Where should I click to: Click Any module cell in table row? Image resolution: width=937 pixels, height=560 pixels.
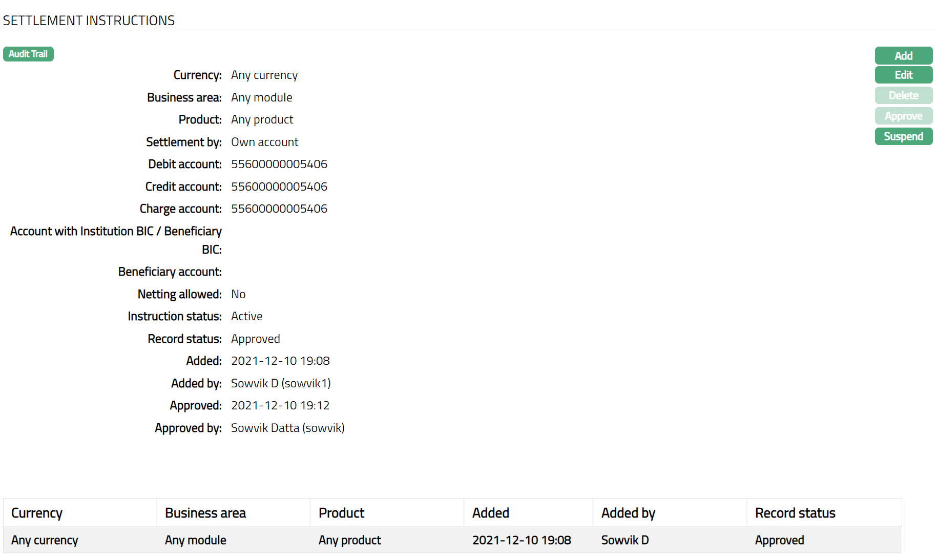click(x=195, y=540)
